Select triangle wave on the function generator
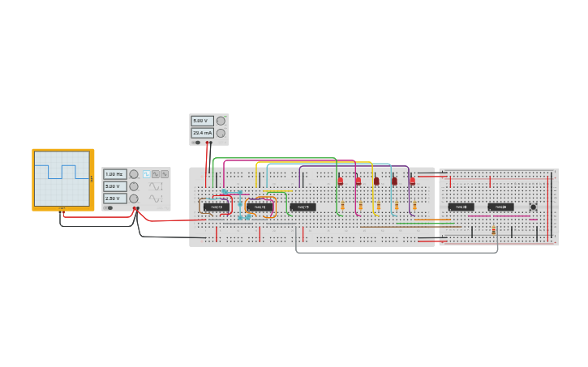 [x=165, y=174]
